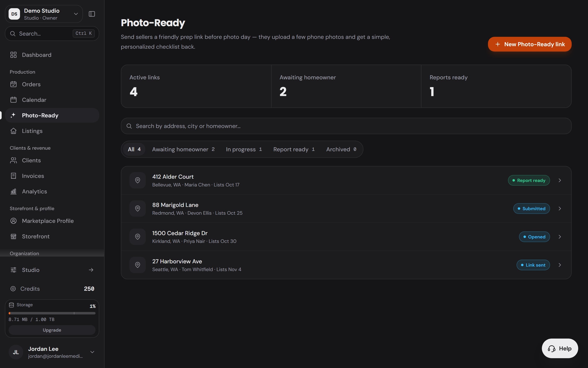The height and width of the screenshot is (368, 588).
Task: Open Orders from the sidebar
Action: click(x=52, y=84)
